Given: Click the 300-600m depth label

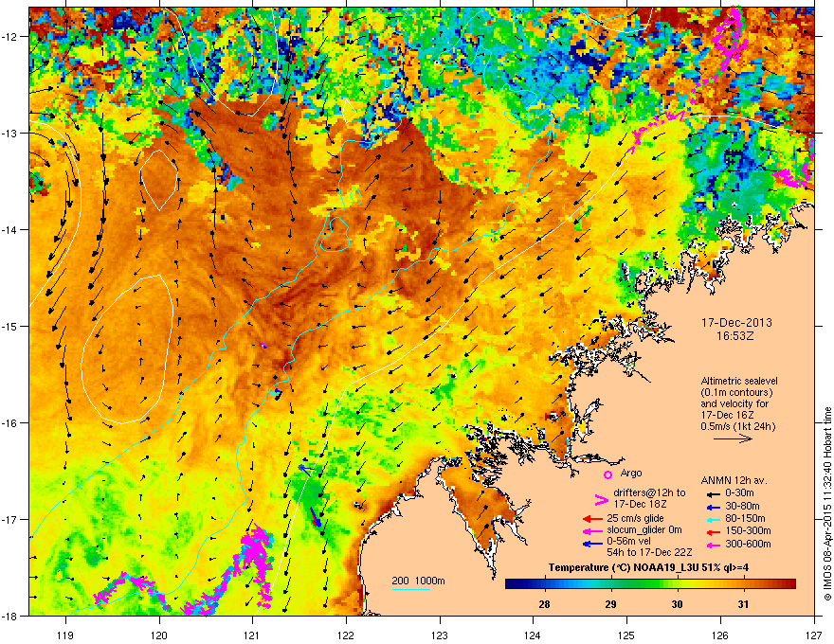Looking at the screenshot, I should [x=748, y=545].
